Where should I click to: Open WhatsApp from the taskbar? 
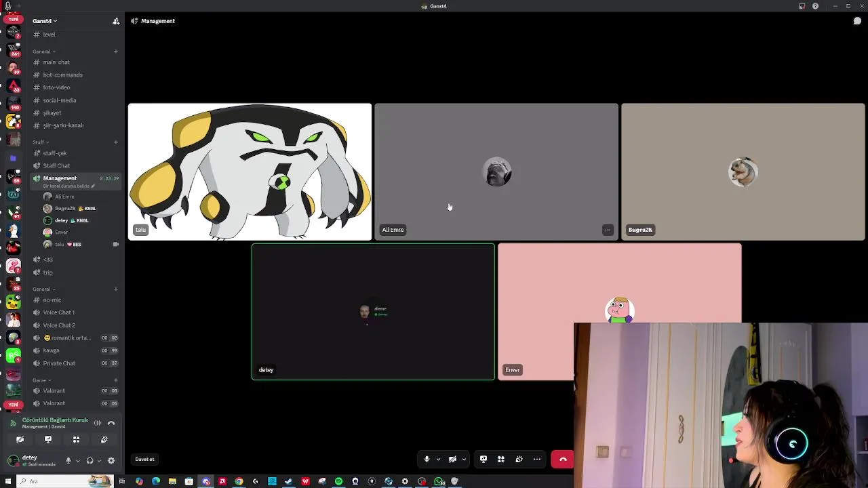pyautogui.click(x=439, y=481)
